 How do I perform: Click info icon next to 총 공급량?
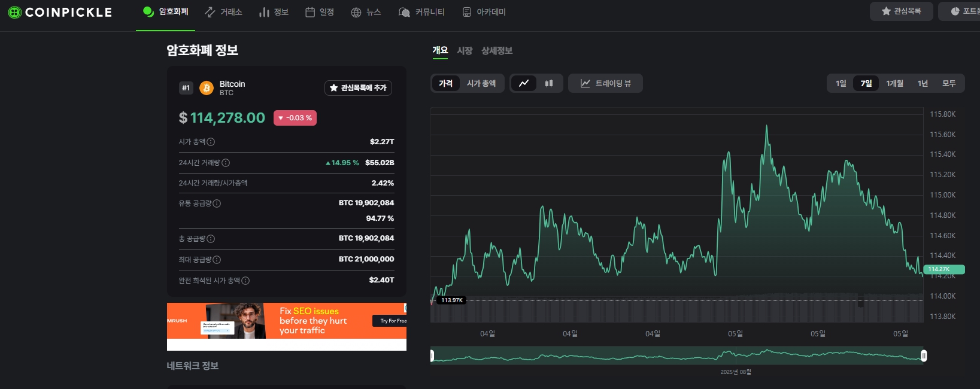pyautogui.click(x=211, y=239)
